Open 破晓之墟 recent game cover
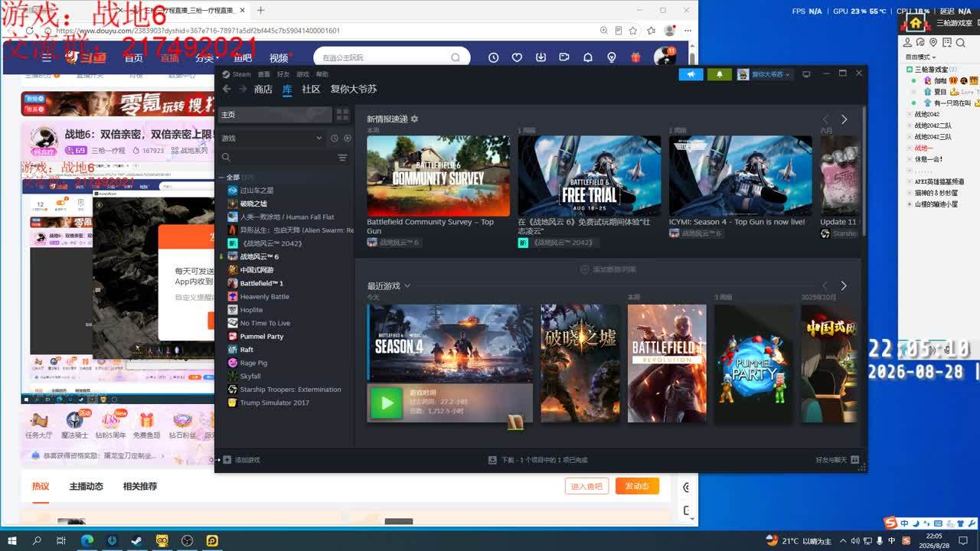 (580, 364)
